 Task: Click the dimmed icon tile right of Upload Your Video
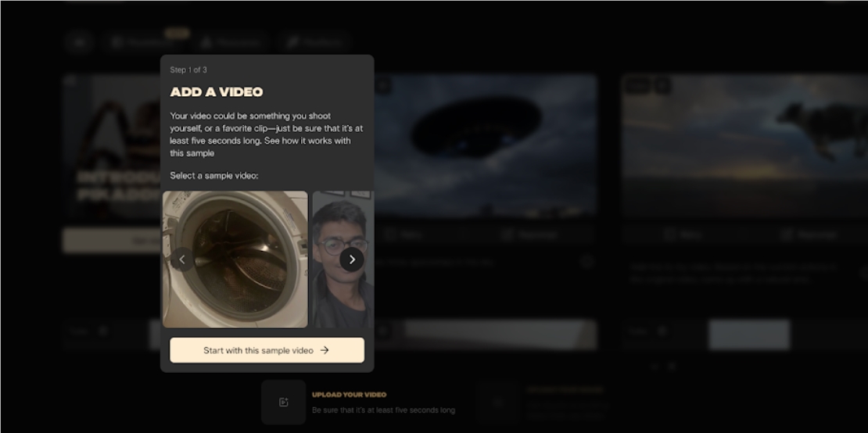pos(499,403)
